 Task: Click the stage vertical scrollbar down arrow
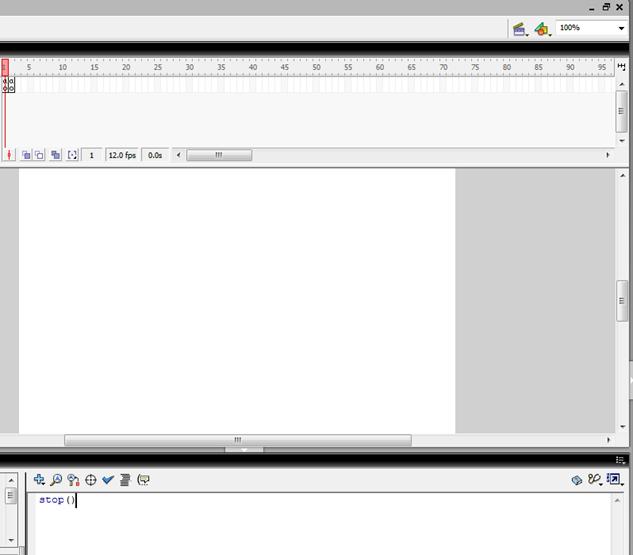(623, 427)
